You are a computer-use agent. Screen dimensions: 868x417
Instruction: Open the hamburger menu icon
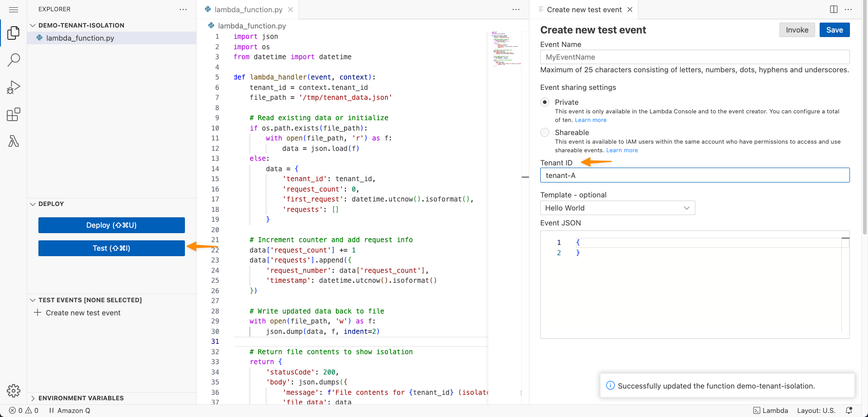coord(14,9)
